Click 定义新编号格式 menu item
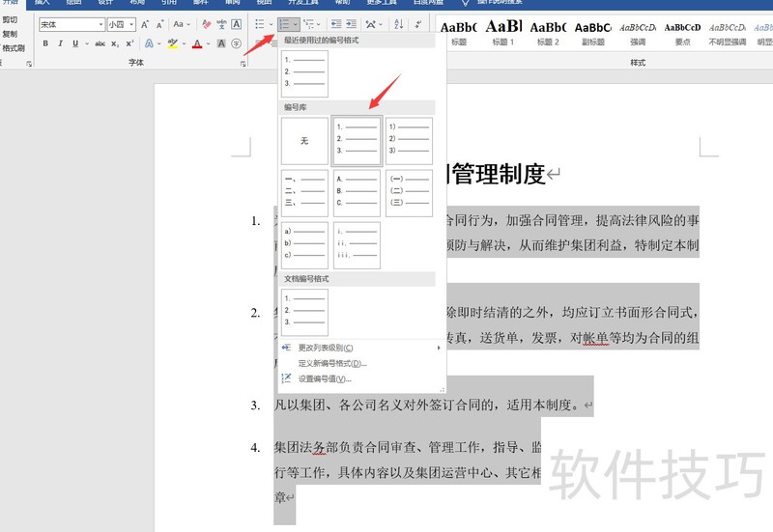Screen dimensions: 773x532 click(x=331, y=363)
